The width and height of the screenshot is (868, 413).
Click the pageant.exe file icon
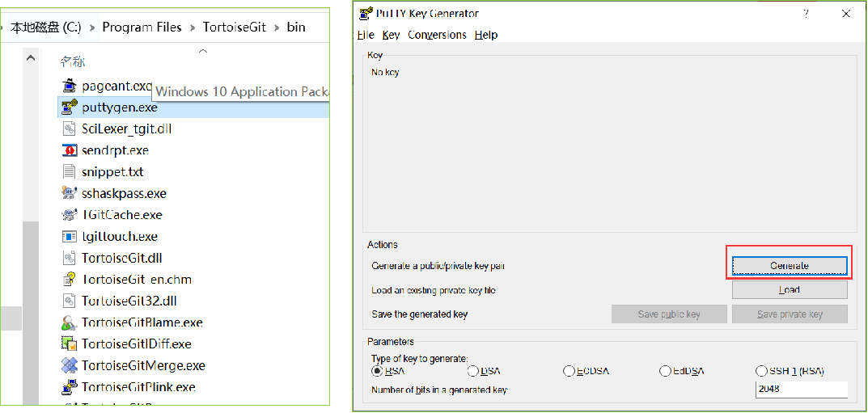[69, 86]
